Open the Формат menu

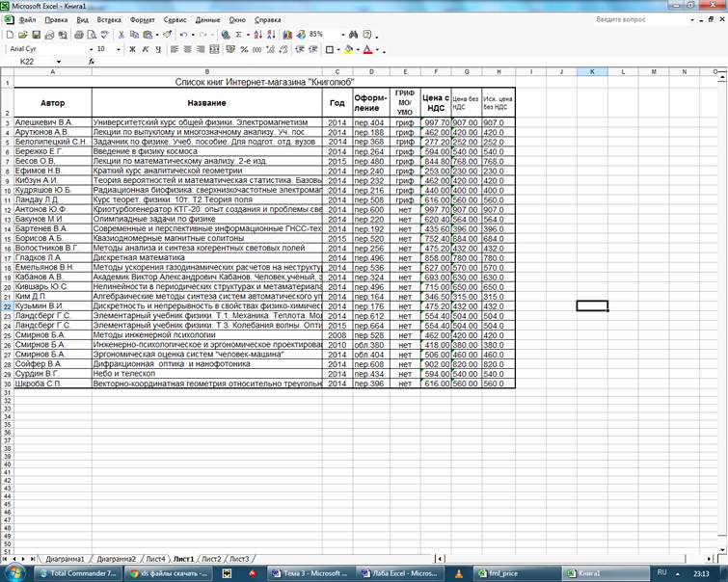tap(141, 19)
